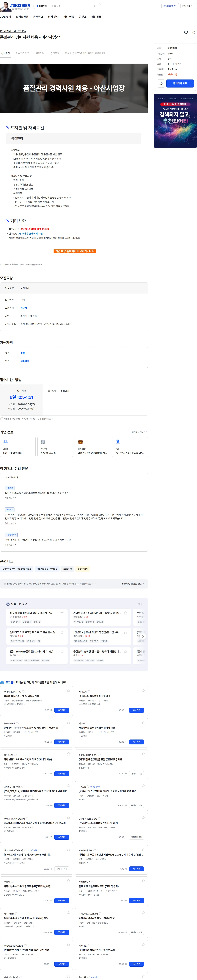Show next cards in 요즘 뜨는 공고 carousel

click(143, 636)
